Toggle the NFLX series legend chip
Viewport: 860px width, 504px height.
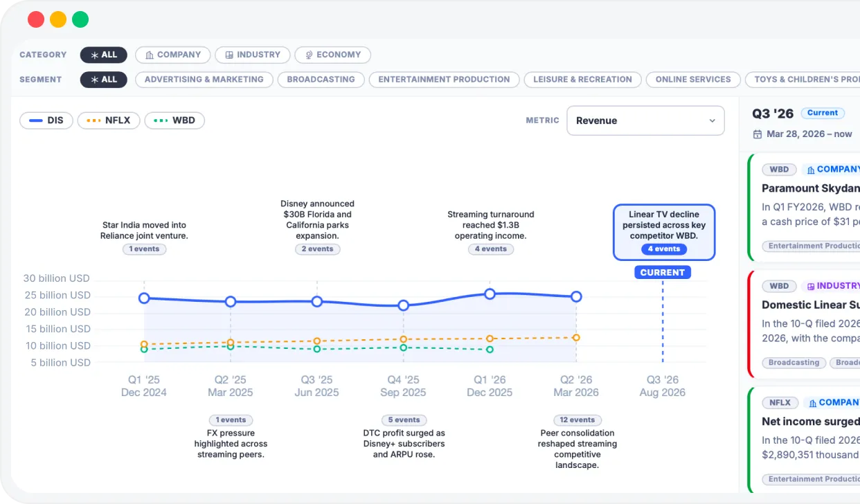tap(109, 120)
